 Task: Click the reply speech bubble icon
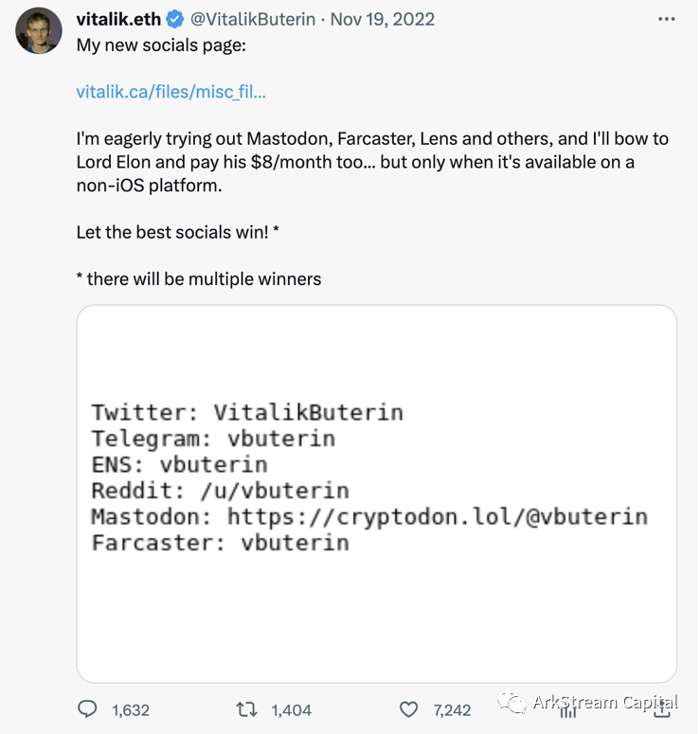click(x=87, y=709)
